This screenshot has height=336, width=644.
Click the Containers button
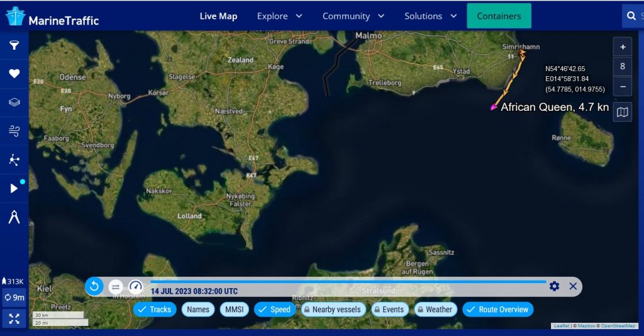click(499, 16)
